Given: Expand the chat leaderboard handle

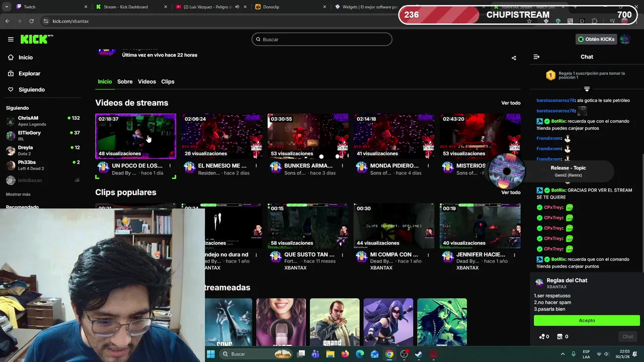Looking at the screenshot, I should pos(587,89).
